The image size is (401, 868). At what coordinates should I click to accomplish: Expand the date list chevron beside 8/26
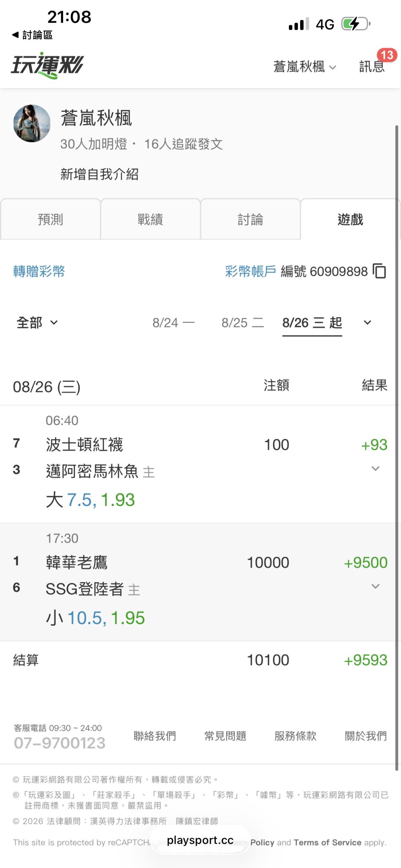[x=367, y=322]
